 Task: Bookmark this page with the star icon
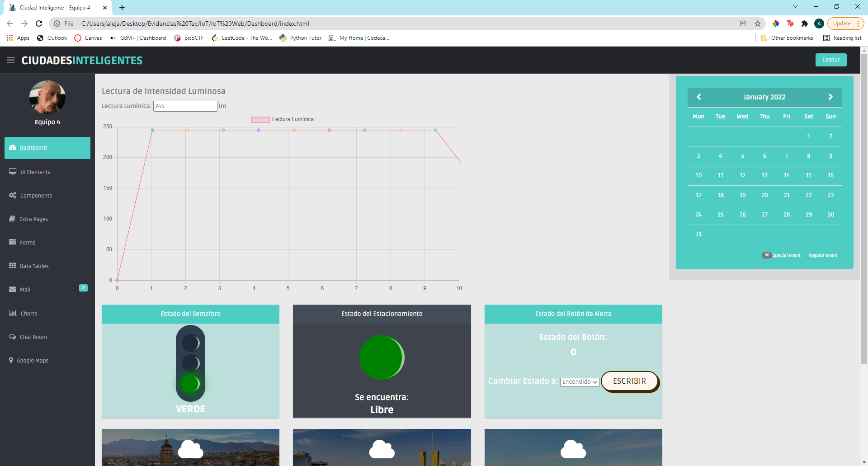(758, 24)
